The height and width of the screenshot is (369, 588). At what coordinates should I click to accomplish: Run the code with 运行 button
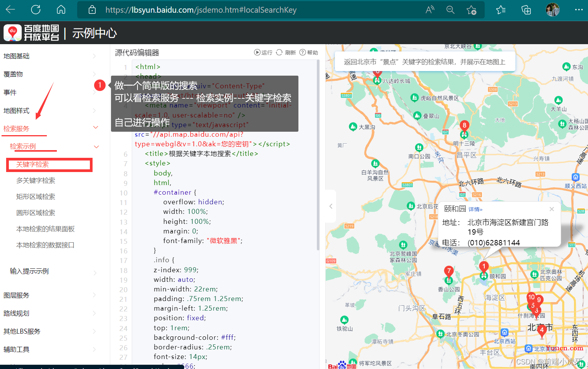click(x=263, y=53)
